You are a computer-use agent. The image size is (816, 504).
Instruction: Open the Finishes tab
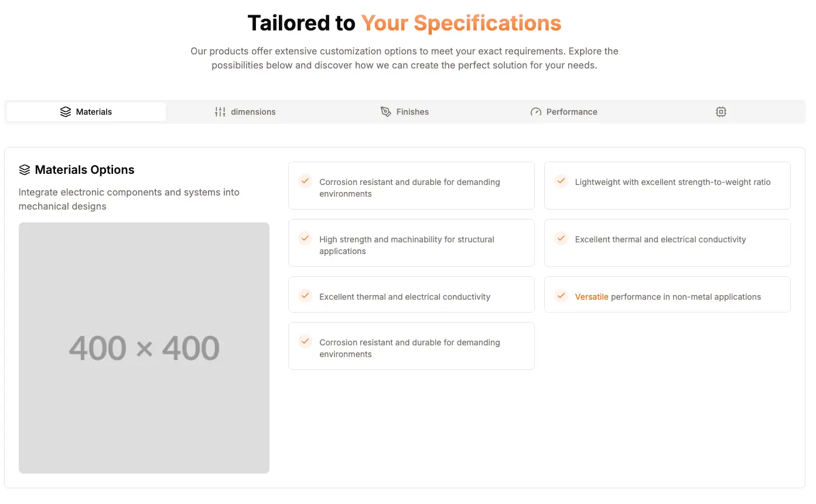tap(405, 112)
